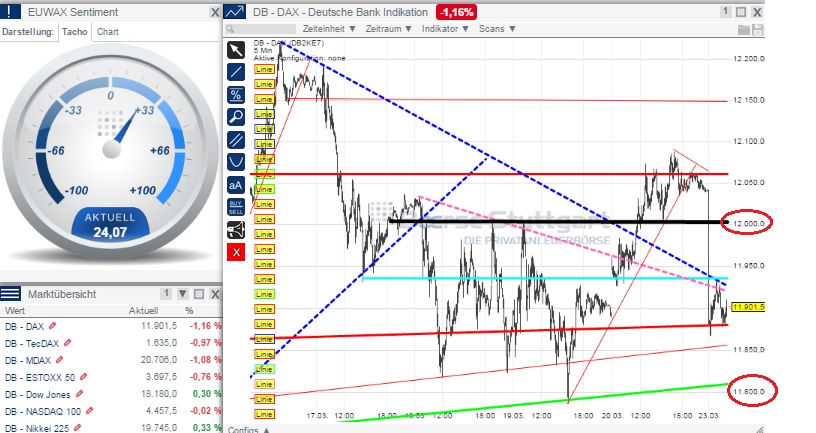Viewport: 816px width, 433px height.
Task: Click the 0,33 % Nikkei change value
Action: [207, 428]
